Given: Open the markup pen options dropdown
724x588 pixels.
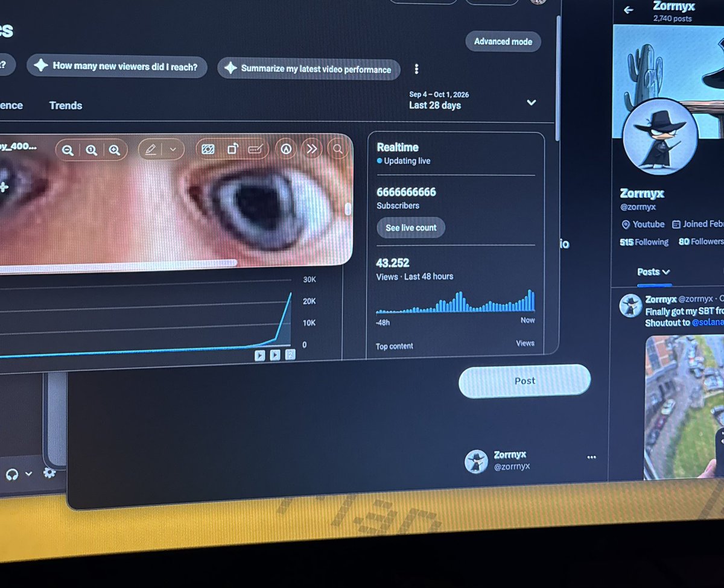Looking at the screenshot, I should (173, 149).
